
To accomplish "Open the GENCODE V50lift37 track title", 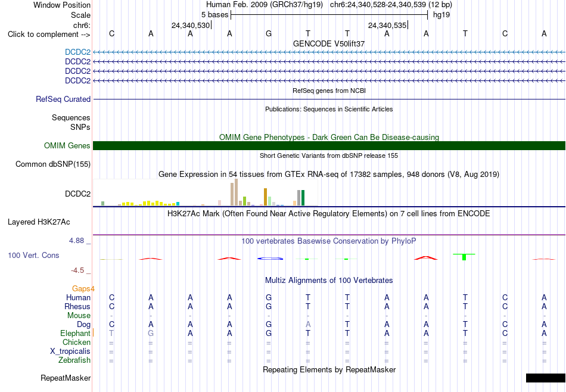I will 329,43.
